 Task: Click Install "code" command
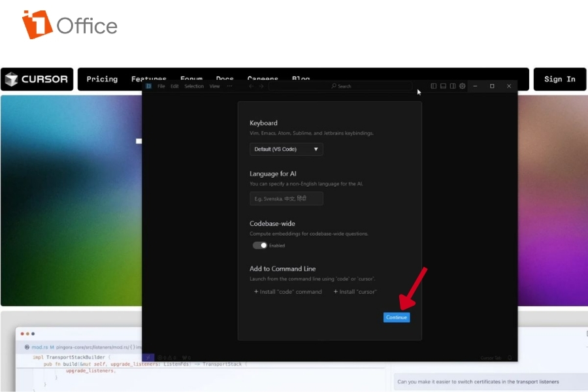pyautogui.click(x=287, y=291)
